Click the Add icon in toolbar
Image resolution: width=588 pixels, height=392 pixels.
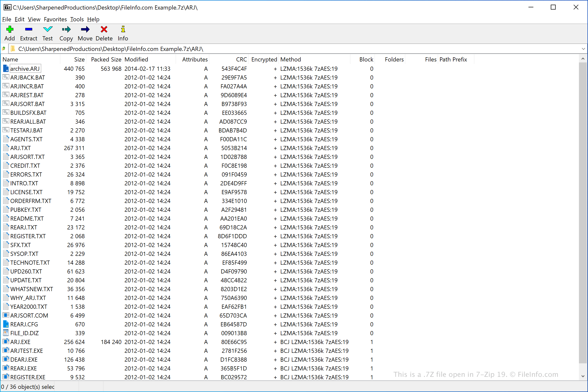point(9,29)
